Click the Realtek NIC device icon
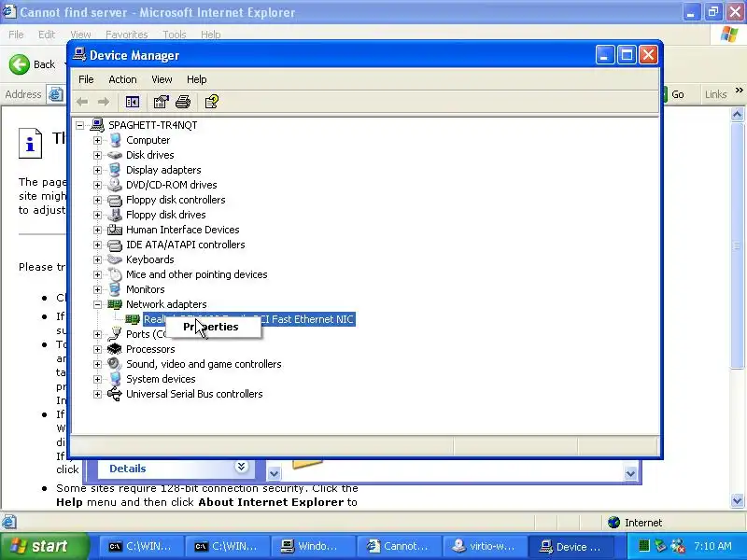Image resolution: width=747 pixels, height=560 pixels. pyautogui.click(x=133, y=319)
